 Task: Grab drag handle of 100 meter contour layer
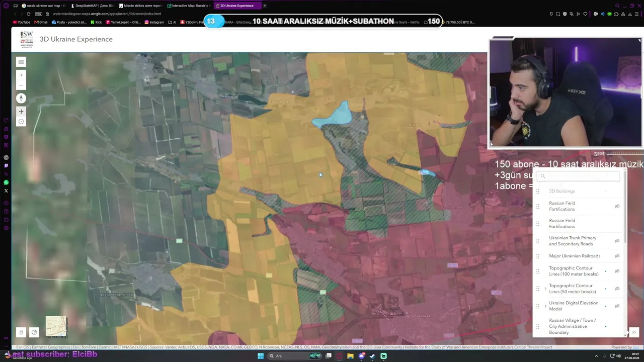pyautogui.click(x=538, y=271)
